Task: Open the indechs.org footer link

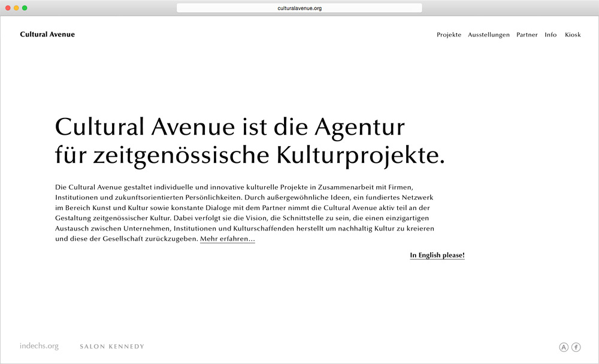Action: click(x=39, y=346)
